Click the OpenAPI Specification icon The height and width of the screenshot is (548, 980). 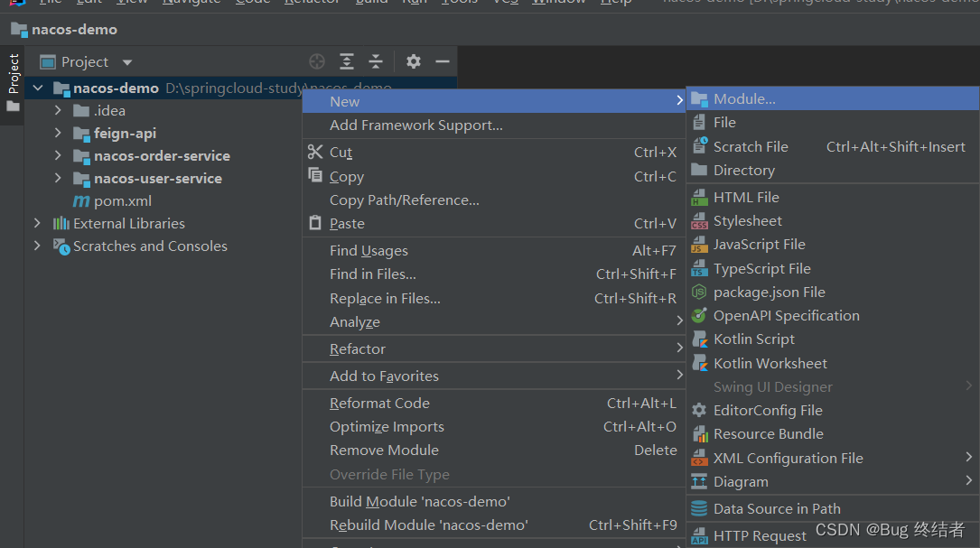pyautogui.click(x=699, y=316)
